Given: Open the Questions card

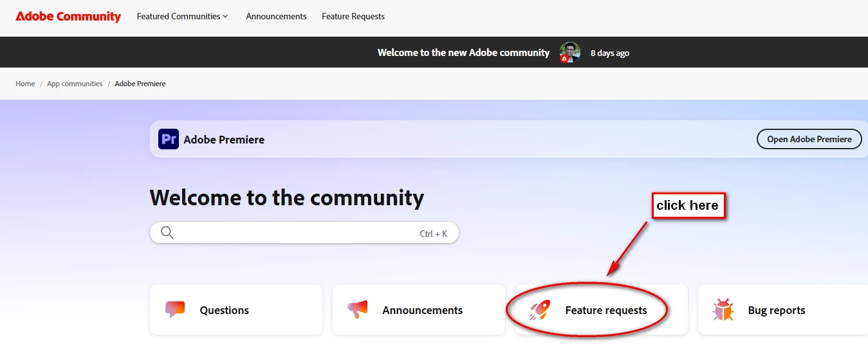Looking at the screenshot, I should (236, 310).
